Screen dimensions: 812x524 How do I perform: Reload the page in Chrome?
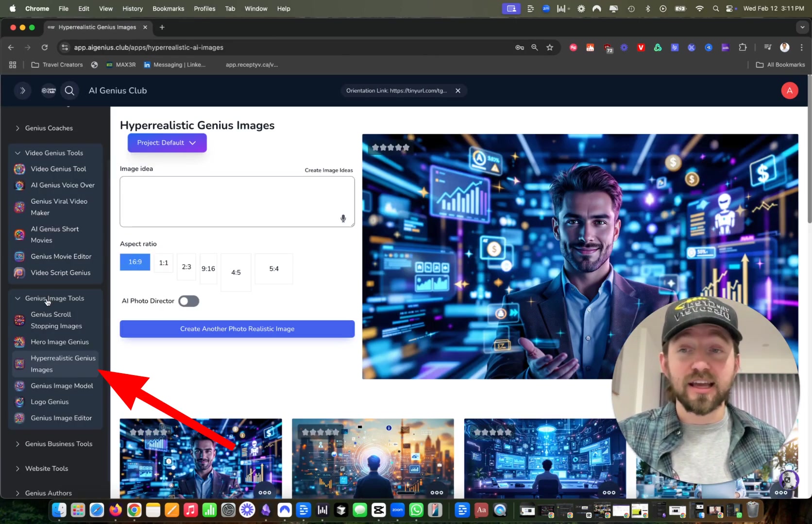pos(45,48)
